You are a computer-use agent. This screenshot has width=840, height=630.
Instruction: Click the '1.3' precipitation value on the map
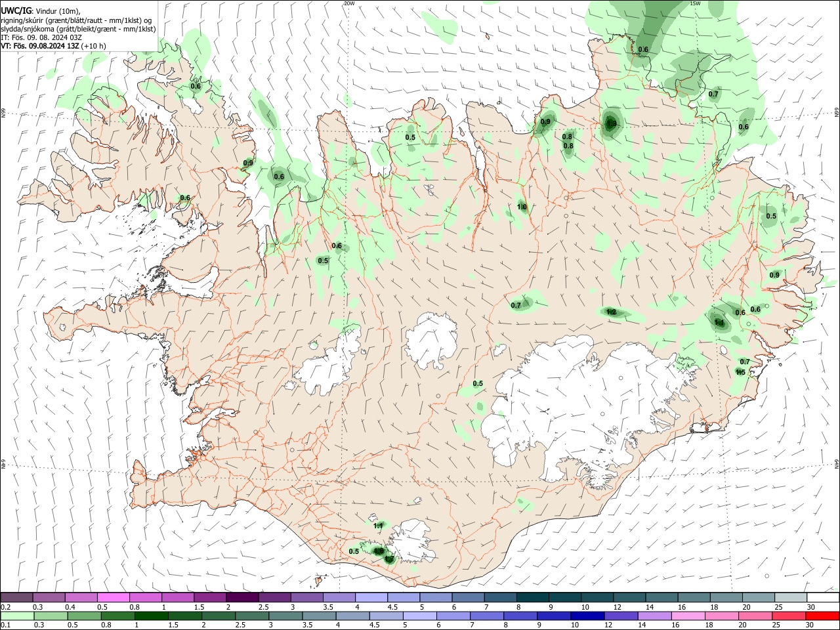[611, 123]
